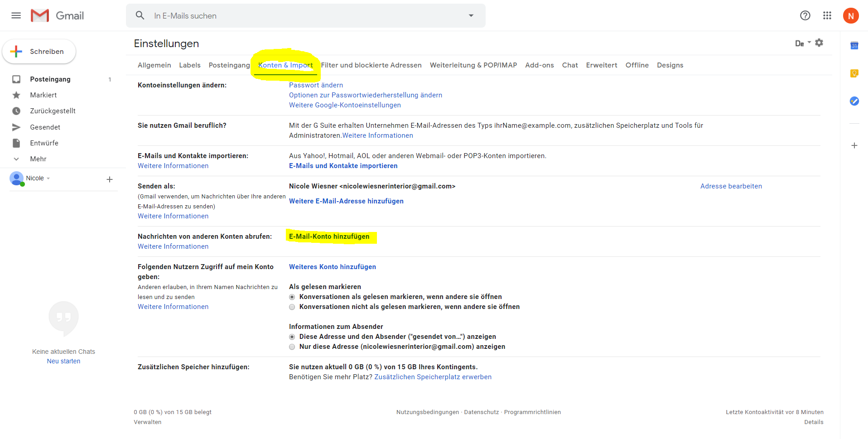The width and height of the screenshot is (868, 439).
Task: Open the Google apps grid
Action: coord(827,16)
